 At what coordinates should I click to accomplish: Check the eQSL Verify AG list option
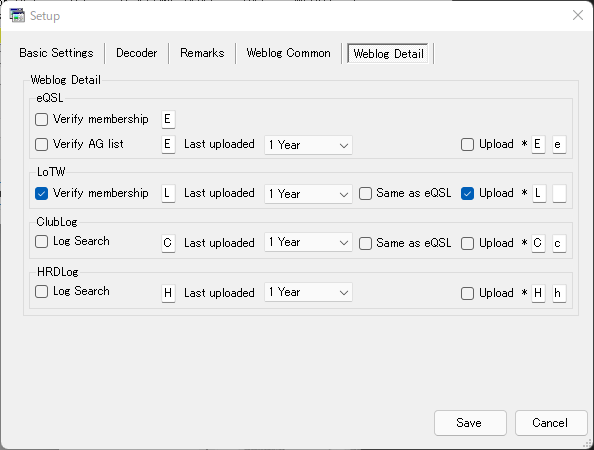tap(41, 144)
